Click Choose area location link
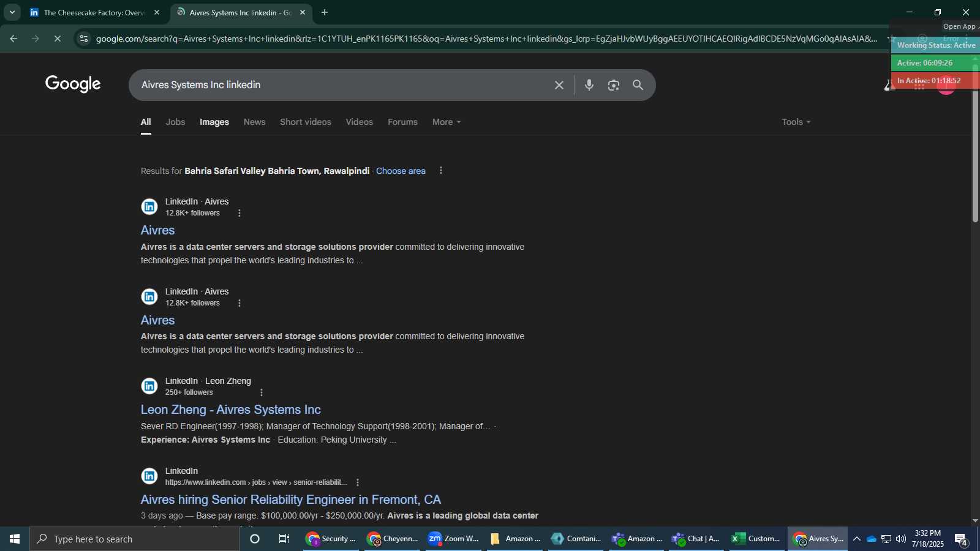The width and height of the screenshot is (980, 551). [x=401, y=171]
